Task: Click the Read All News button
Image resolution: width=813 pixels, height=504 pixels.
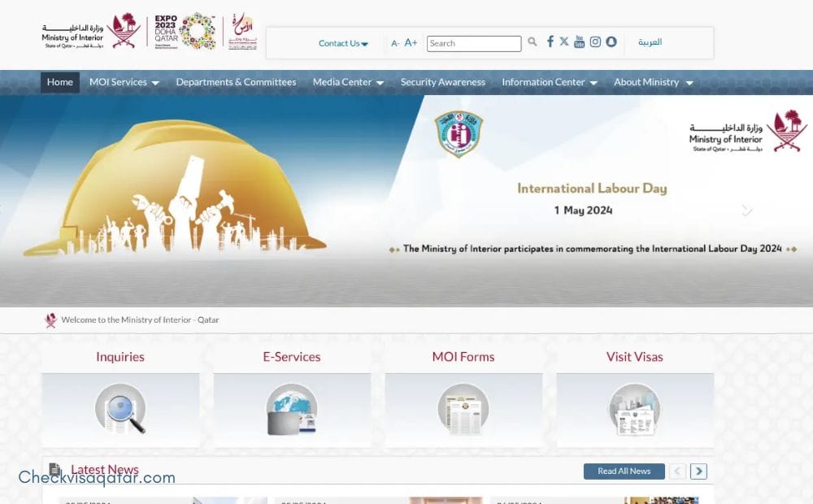Action: coord(624,471)
